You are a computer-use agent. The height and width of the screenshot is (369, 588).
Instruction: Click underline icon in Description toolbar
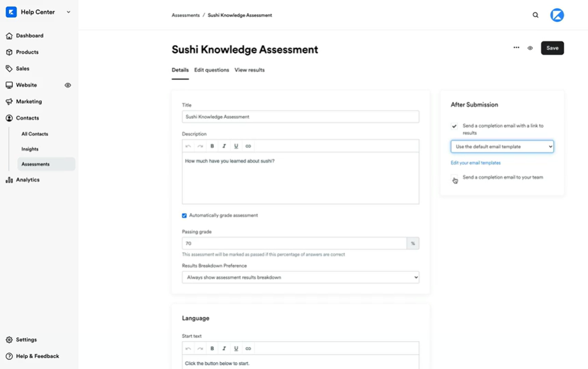pyautogui.click(x=236, y=146)
